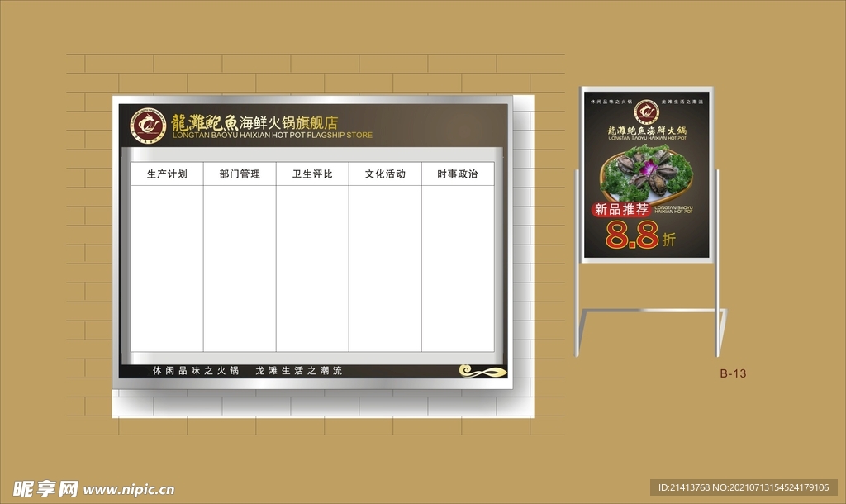Select the "B-13" label below the poster stand
The image size is (846, 504).
(734, 373)
